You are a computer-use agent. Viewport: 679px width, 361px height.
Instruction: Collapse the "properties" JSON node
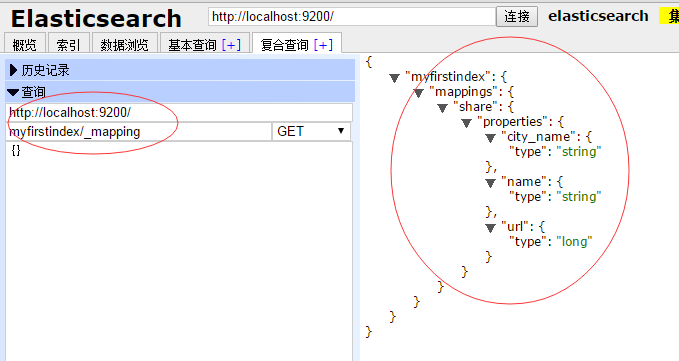click(x=466, y=123)
